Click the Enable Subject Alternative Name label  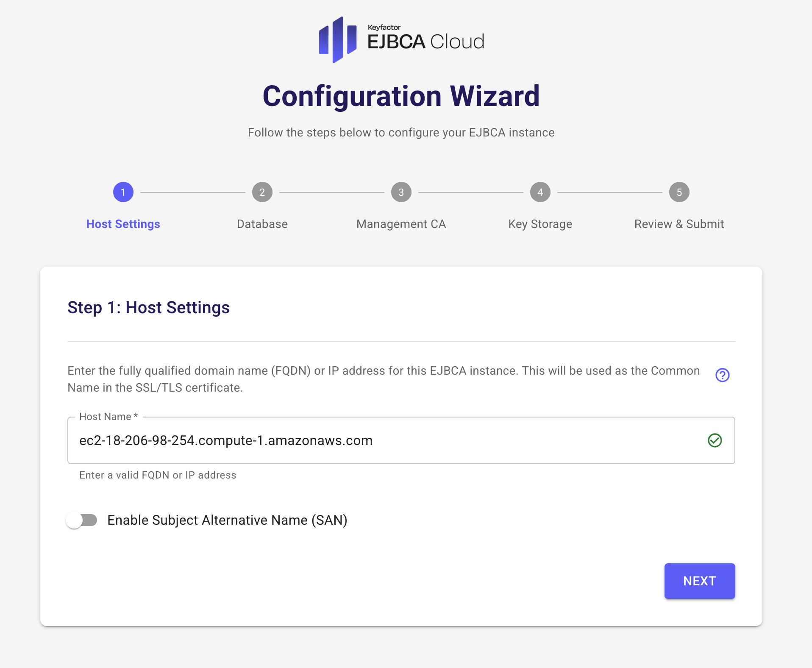tap(227, 520)
